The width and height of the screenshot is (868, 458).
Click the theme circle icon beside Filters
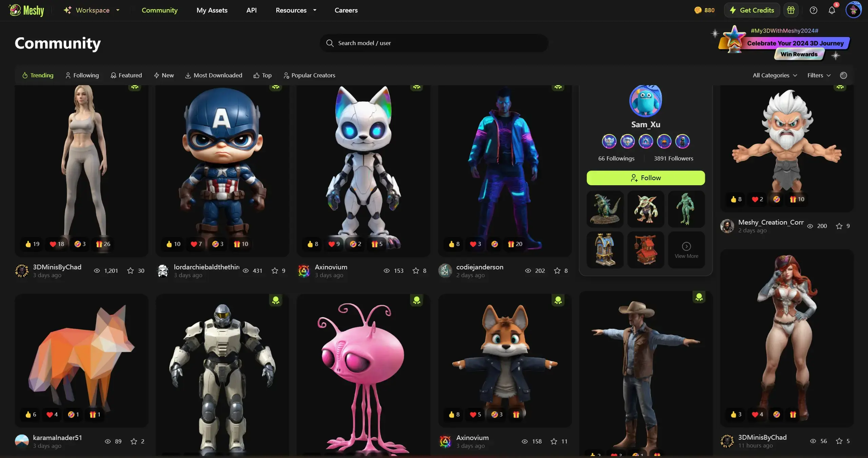click(x=844, y=75)
